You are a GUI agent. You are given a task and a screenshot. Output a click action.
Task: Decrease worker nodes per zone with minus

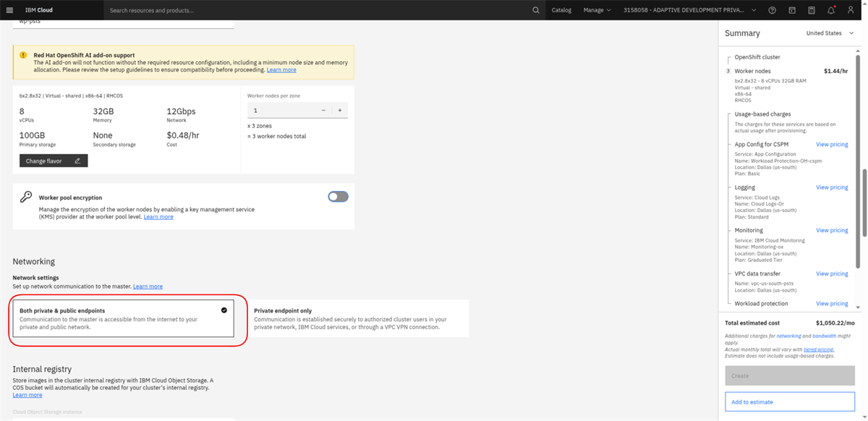click(323, 110)
